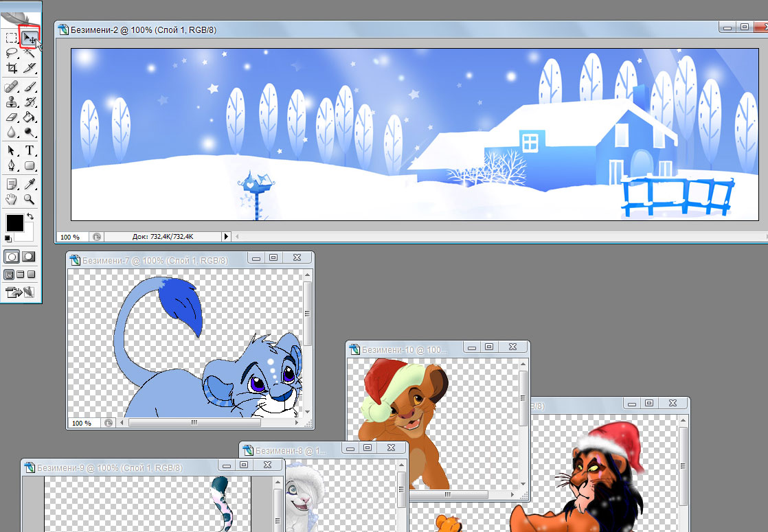The height and width of the screenshot is (532, 768).
Task: Select the Paint Bucket tool
Action: (30, 117)
